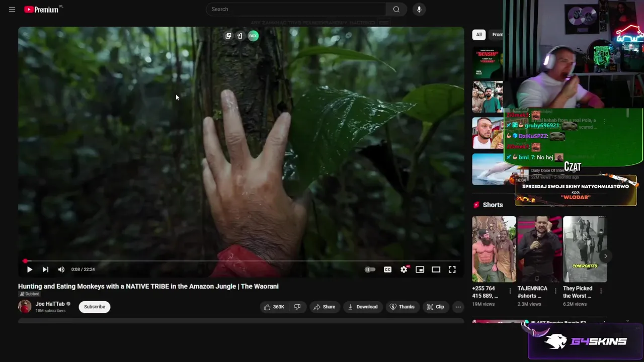Mute the video volume

tap(61, 269)
